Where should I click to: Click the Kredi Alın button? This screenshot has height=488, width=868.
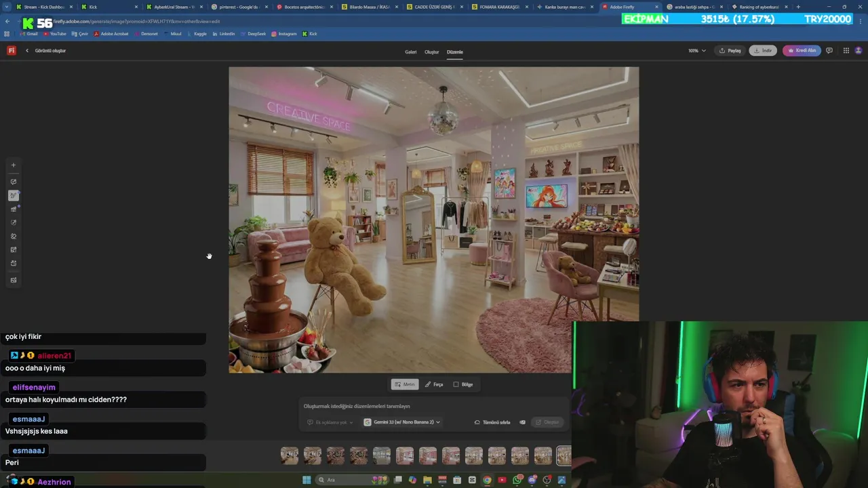click(x=802, y=51)
